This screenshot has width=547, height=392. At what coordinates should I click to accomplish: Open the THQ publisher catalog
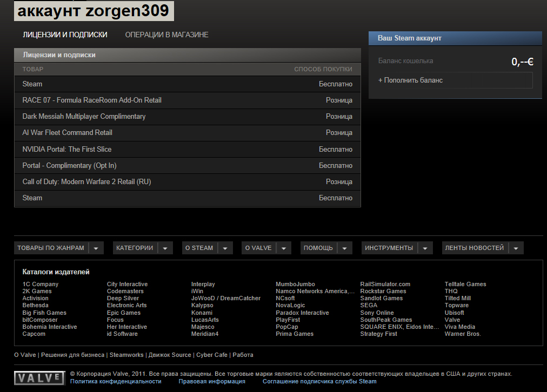[x=451, y=291]
